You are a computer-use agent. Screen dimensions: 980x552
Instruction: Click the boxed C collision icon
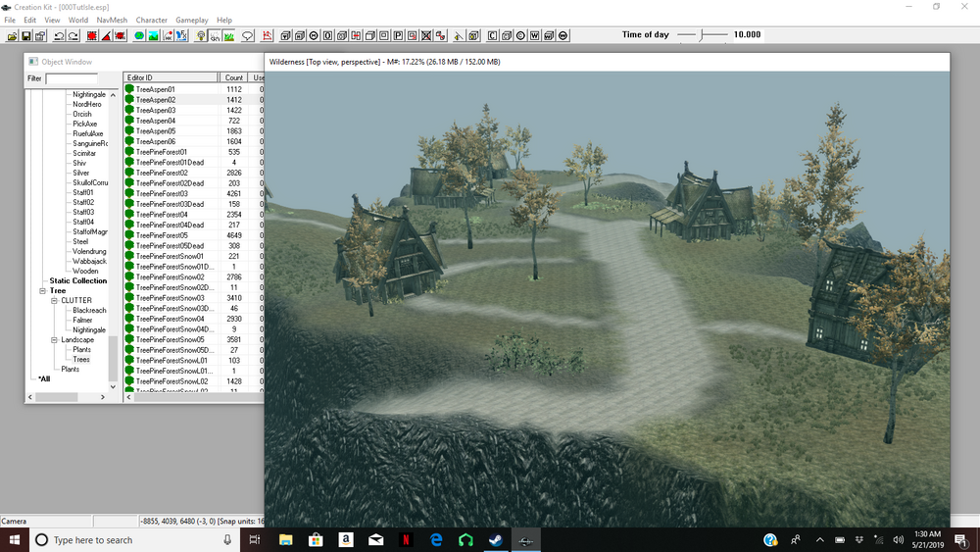tap(493, 35)
